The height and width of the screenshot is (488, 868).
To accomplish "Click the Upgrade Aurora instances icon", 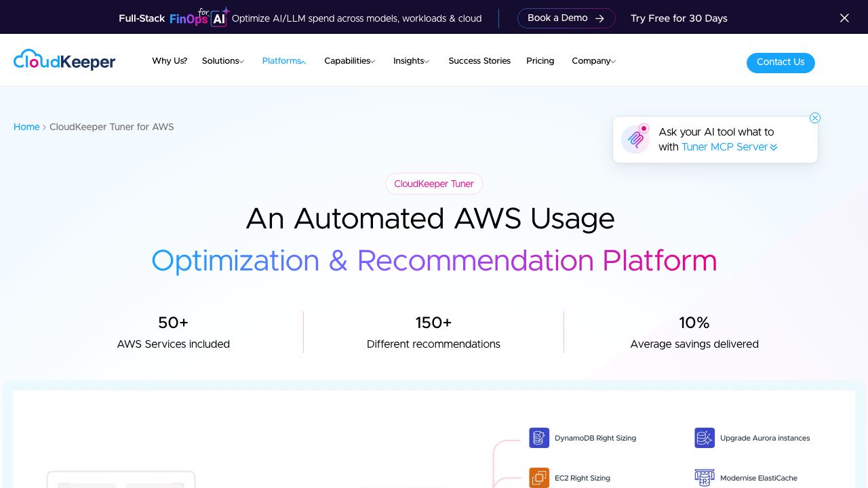I will [x=705, y=438].
